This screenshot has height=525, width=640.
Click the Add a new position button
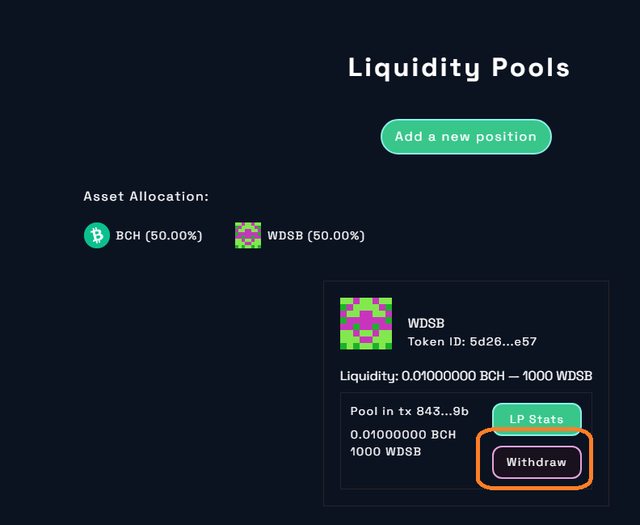tap(465, 137)
